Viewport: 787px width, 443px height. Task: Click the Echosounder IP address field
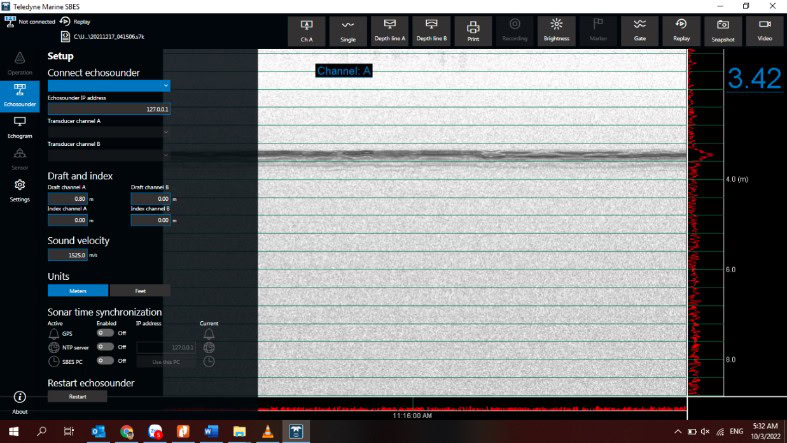coord(109,109)
